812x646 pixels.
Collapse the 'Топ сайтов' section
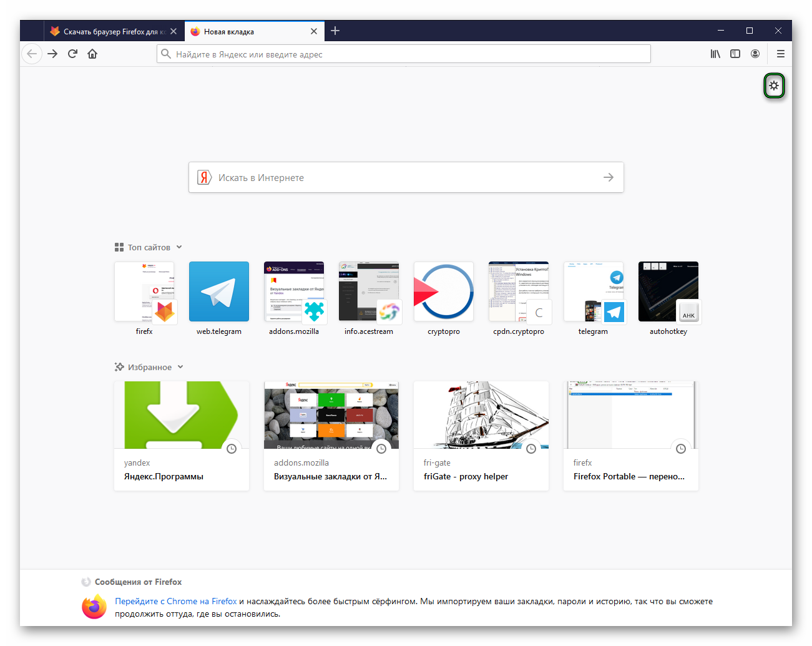click(x=179, y=247)
